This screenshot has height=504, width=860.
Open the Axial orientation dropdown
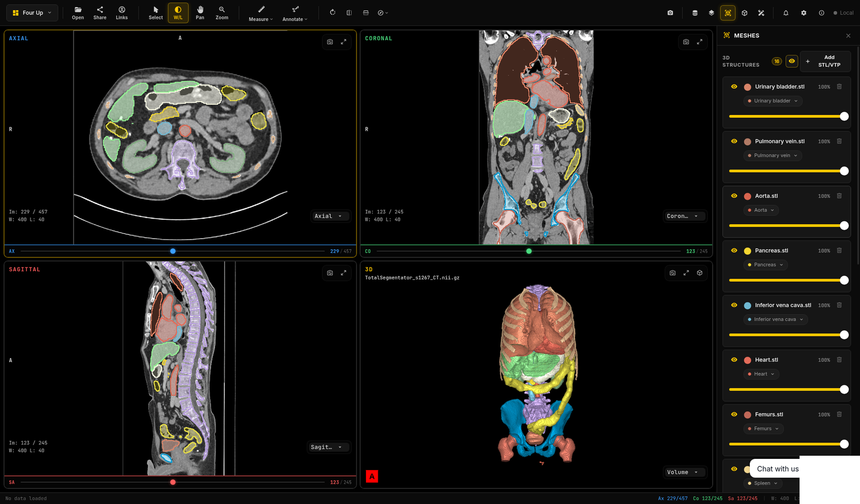coord(331,216)
